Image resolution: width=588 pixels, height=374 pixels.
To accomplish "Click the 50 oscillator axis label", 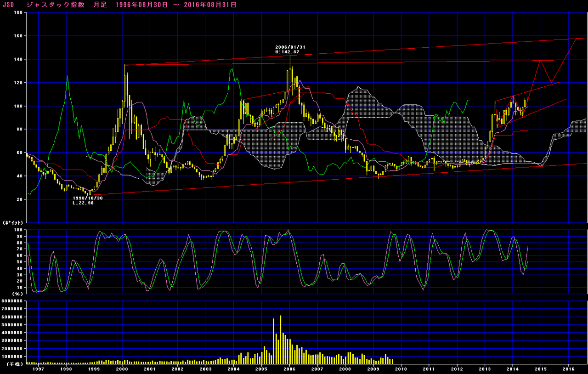I will coord(20,261).
